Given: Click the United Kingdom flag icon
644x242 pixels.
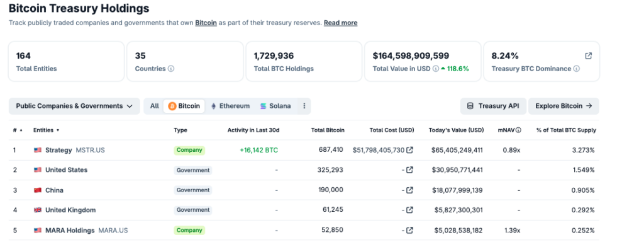Looking at the screenshot, I should 38,210.
